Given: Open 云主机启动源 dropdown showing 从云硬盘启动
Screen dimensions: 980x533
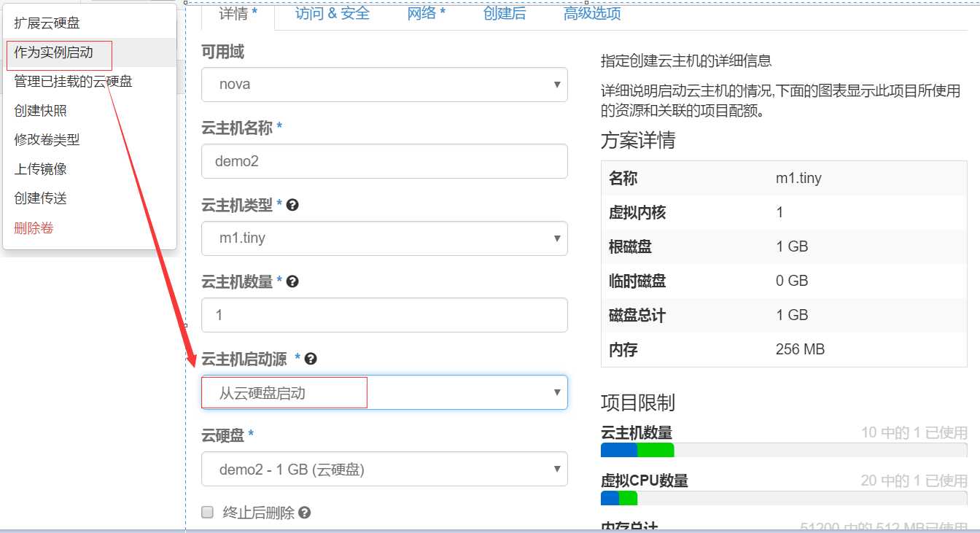Looking at the screenshot, I should [x=384, y=392].
